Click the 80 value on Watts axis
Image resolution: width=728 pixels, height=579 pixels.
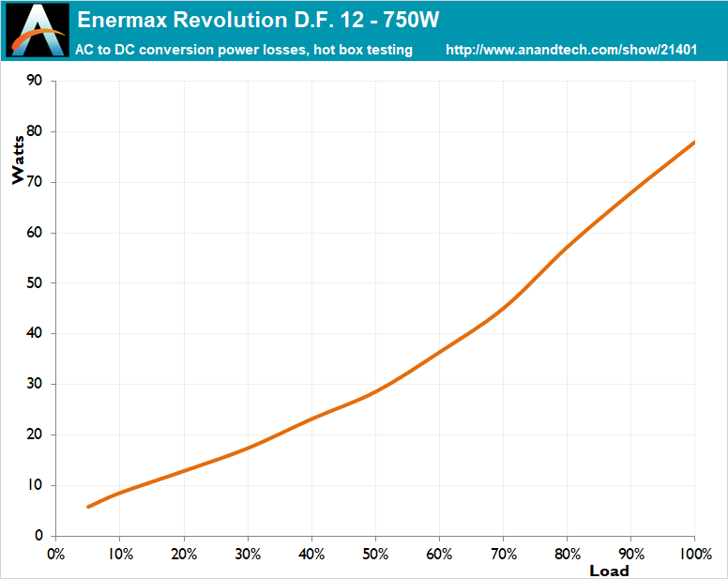[35, 131]
